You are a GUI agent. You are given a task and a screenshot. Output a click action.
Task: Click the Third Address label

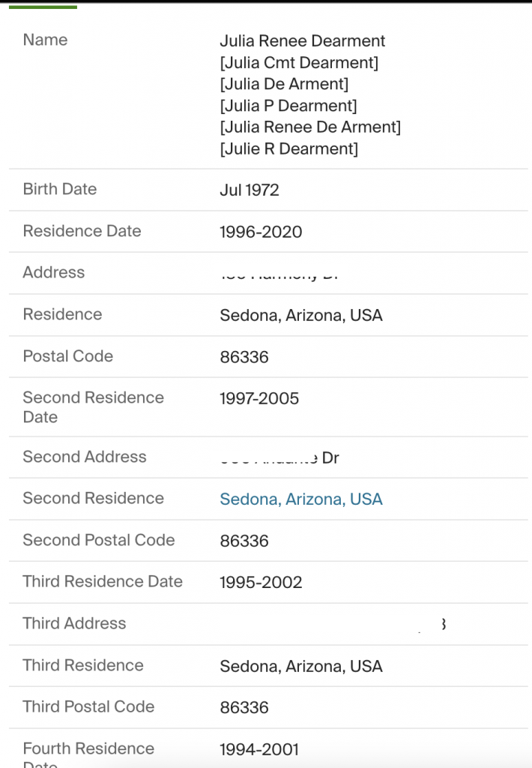click(74, 623)
